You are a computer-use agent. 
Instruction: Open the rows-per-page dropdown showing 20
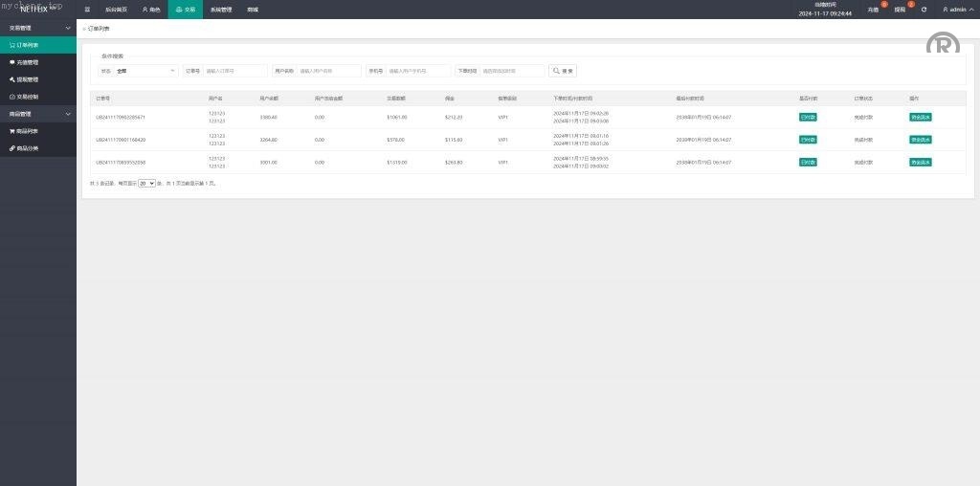(146, 183)
